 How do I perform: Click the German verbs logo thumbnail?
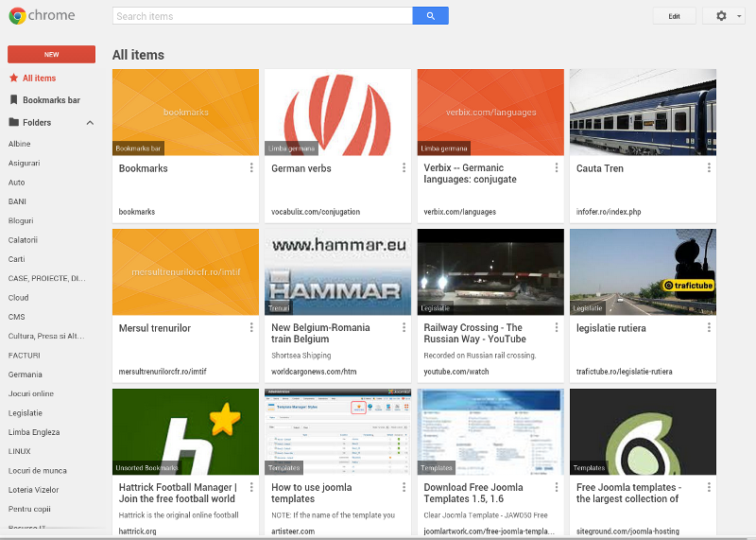pos(338,112)
